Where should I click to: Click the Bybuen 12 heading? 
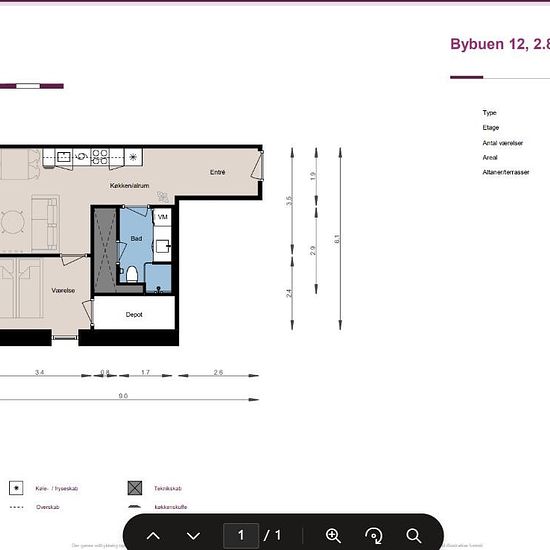pyautogui.click(x=500, y=44)
